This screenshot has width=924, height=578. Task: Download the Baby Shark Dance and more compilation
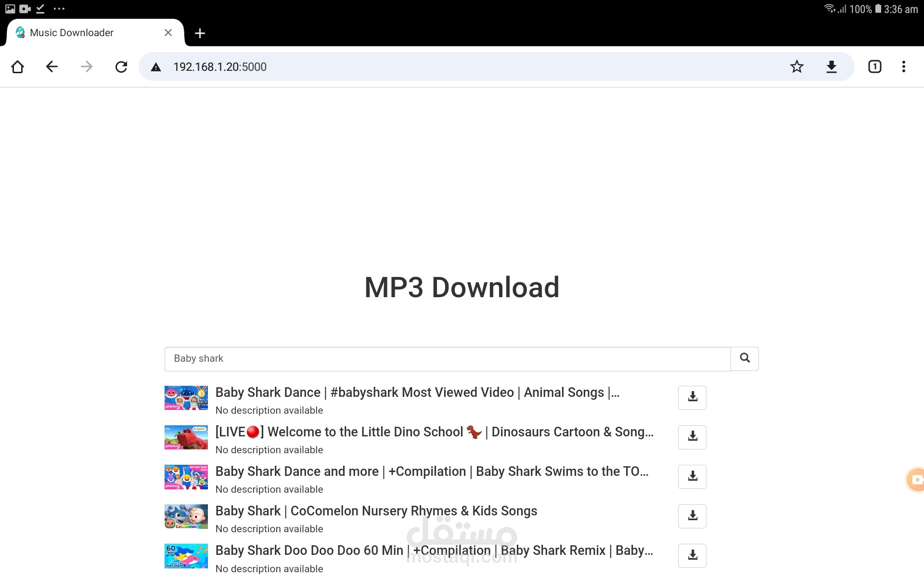click(692, 476)
